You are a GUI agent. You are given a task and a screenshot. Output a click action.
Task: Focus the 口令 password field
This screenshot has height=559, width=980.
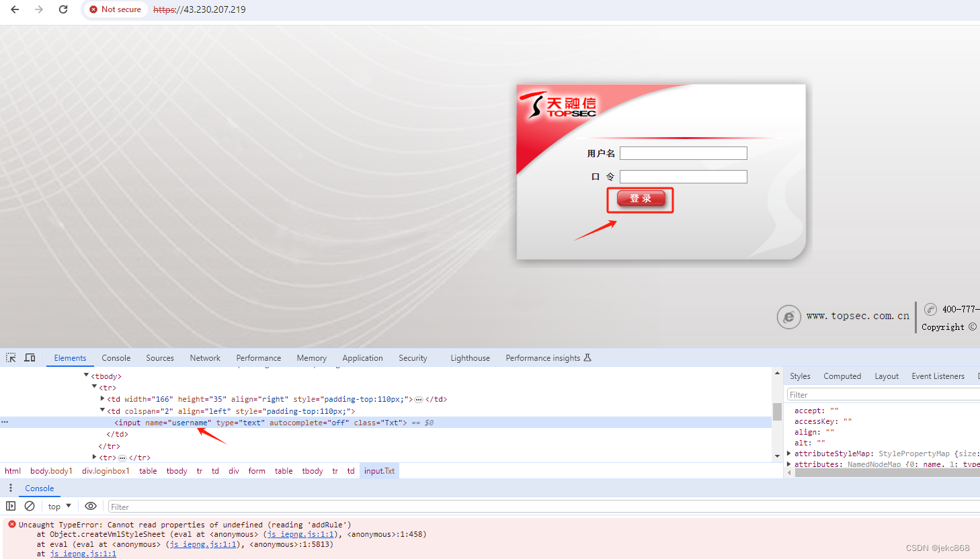click(683, 177)
